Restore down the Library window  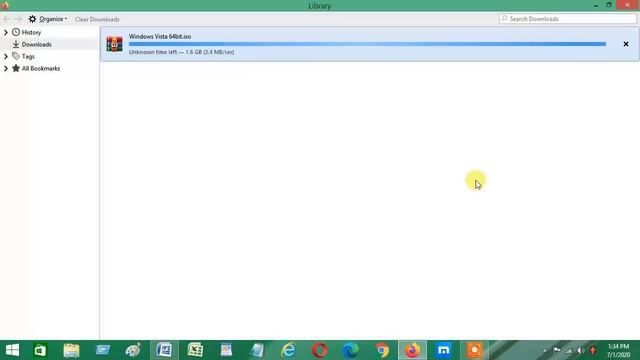click(609, 5)
